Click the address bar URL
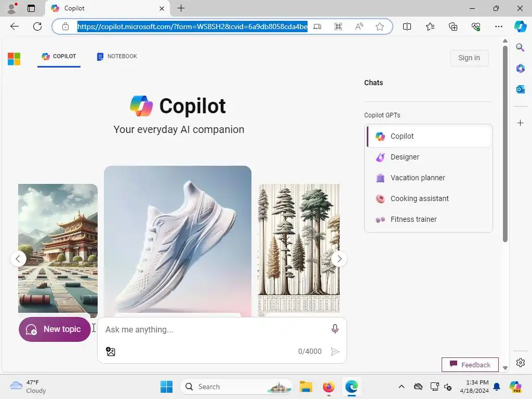This screenshot has height=399, width=532. coord(192,26)
